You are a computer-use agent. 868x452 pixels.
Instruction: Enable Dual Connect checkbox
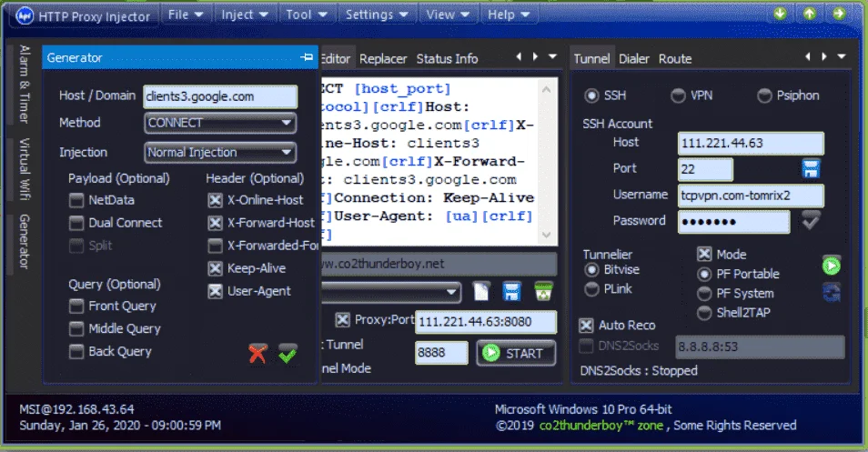pyautogui.click(x=76, y=223)
